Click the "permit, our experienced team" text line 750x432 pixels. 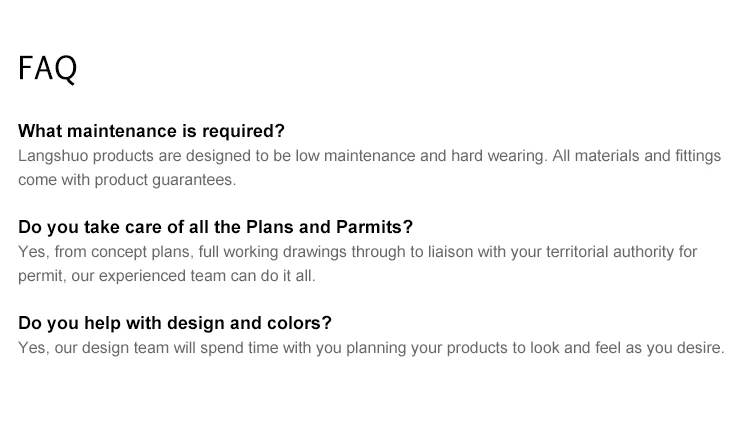[166, 276]
